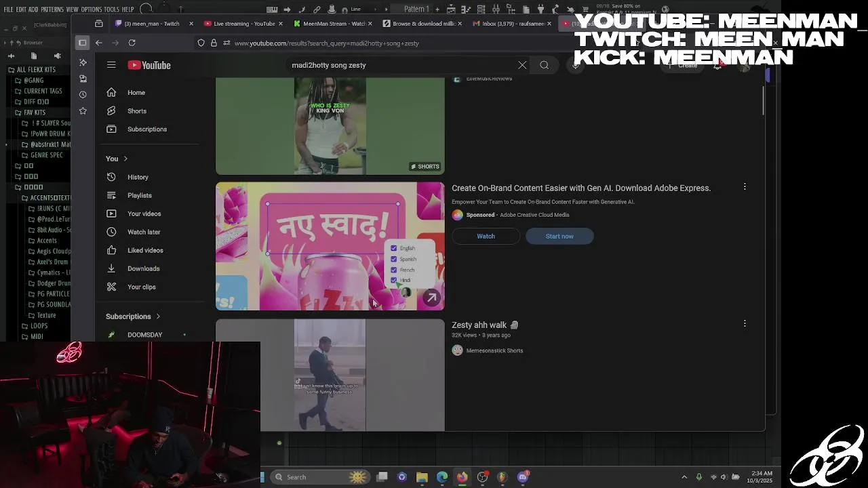Open more options for Zesty ahh walk
This screenshot has height=488, width=868.
point(745,324)
